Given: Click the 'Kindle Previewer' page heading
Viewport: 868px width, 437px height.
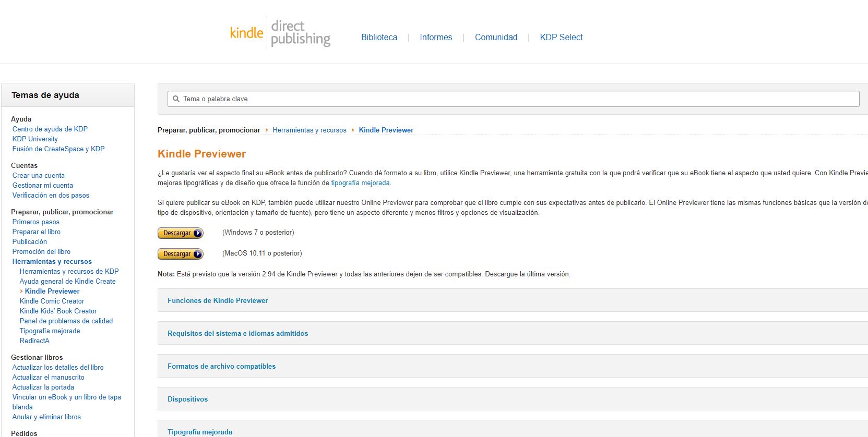Looking at the screenshot, I should [201, 154].
